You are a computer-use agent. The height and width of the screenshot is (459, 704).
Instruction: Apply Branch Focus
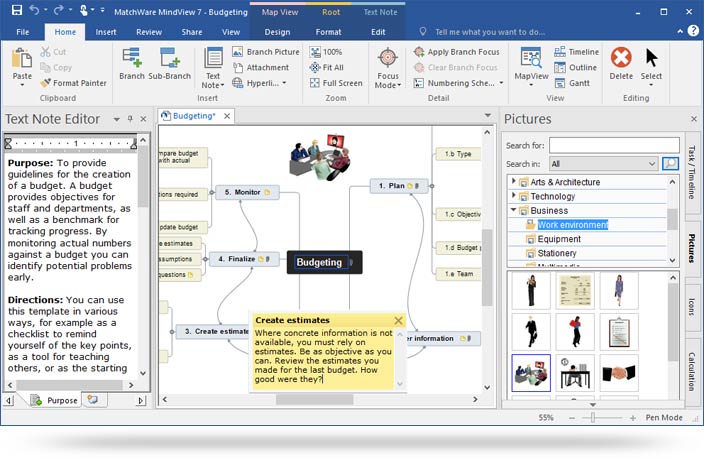pos(457,52)
